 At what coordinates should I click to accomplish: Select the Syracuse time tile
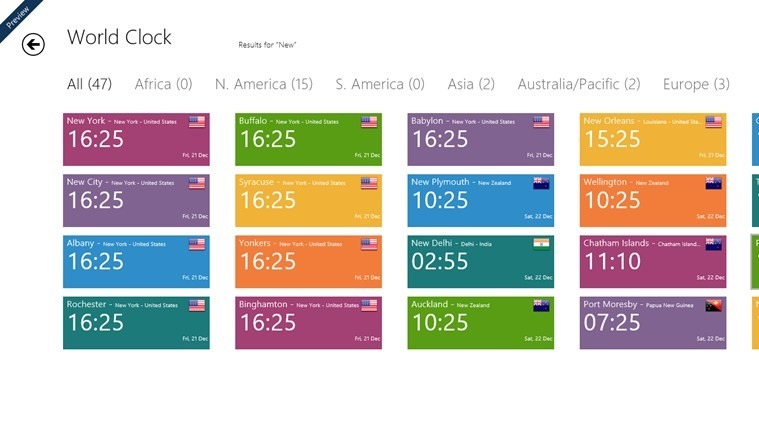coord(308,201)
